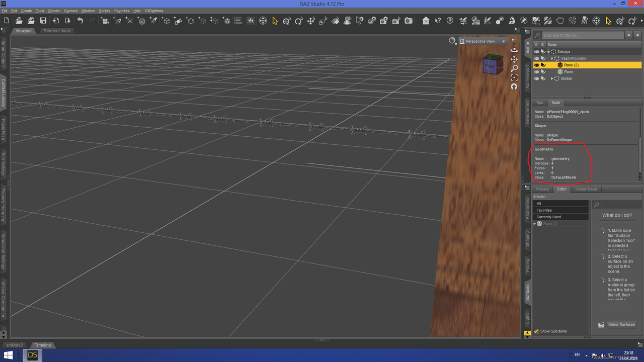Toggle selectable arrow for Sekciya

543,52
